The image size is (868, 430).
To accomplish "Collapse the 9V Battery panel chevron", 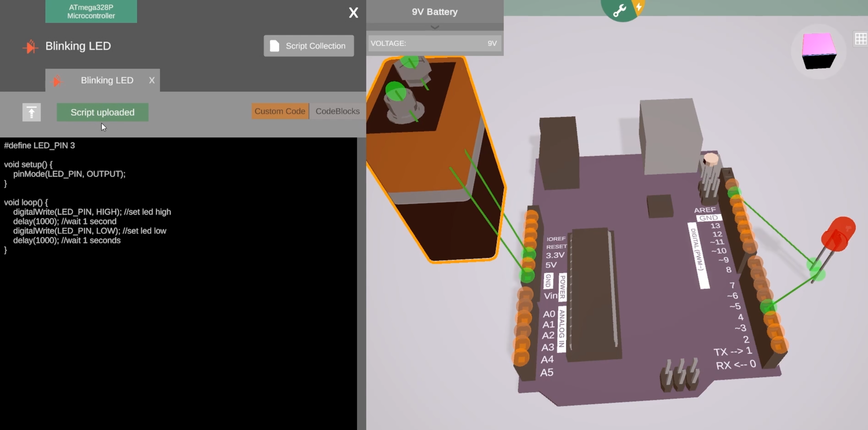I will click(435, 27).
